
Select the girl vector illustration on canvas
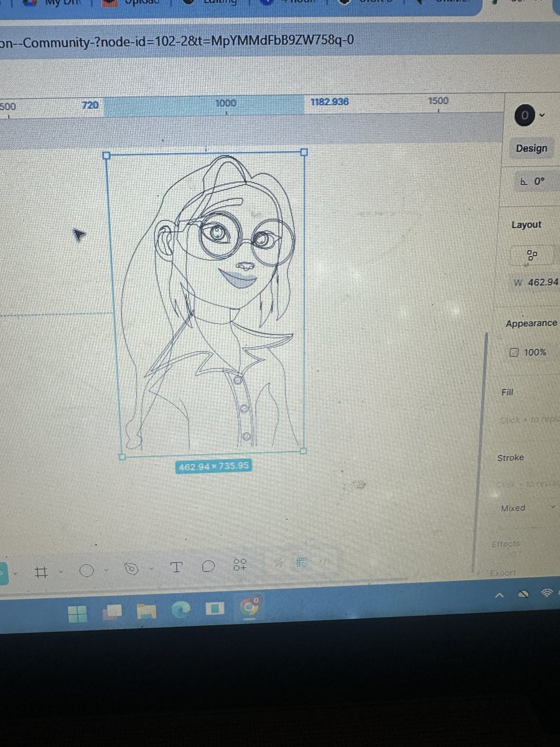[x=208, y=302]
